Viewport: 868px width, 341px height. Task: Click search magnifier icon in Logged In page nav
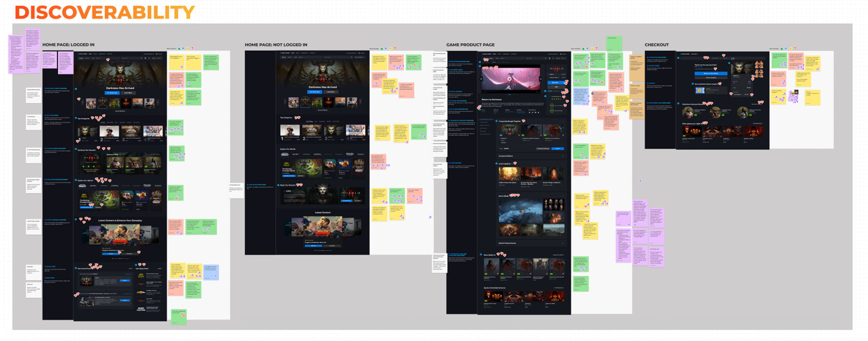pyautogui.click(x=141, y=58)
